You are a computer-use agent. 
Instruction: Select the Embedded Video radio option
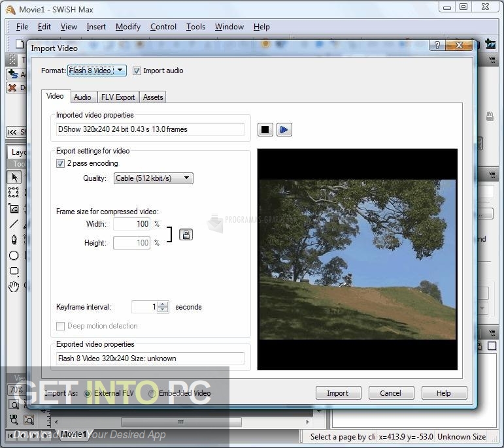(x=152, y=393)
